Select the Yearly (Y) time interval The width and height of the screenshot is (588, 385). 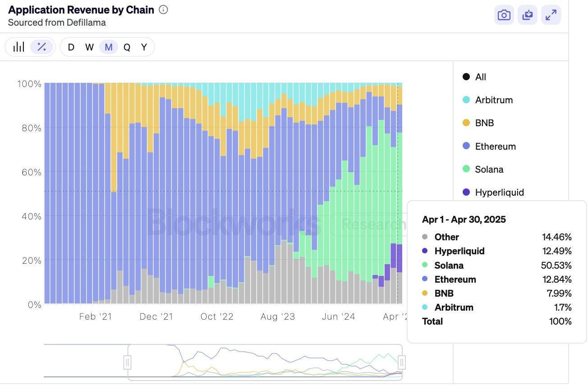[144, 46]
